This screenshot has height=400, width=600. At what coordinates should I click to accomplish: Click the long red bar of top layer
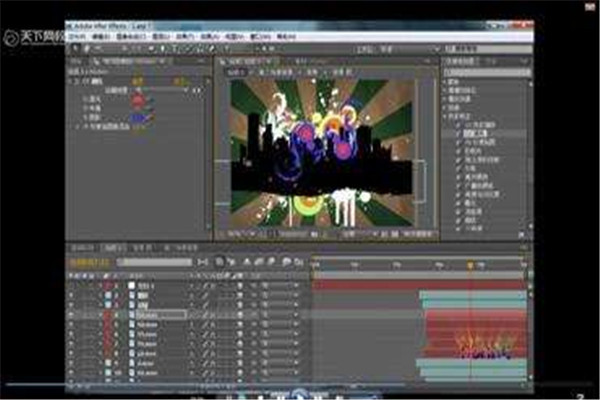[x=419, y=285]
